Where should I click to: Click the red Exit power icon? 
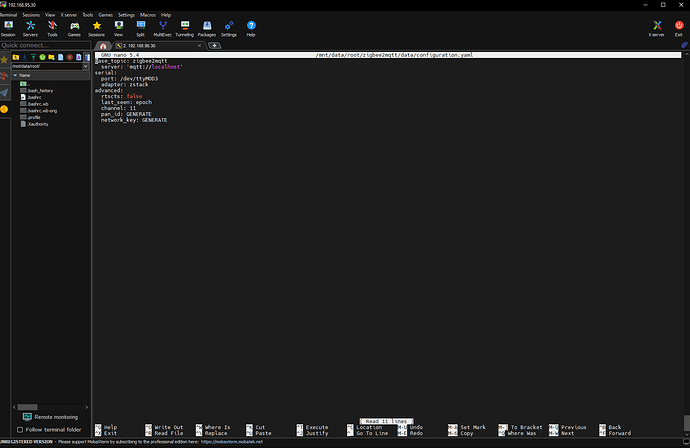point(679,29)
